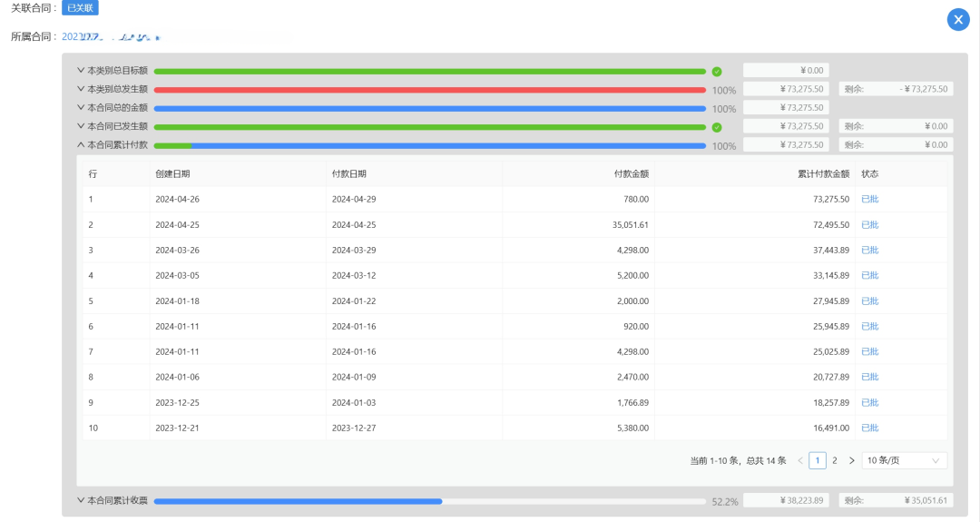Screen dimensions: 980x522
Task: Open the 10条/页 page size dropdown
Action: coord(904,460)
